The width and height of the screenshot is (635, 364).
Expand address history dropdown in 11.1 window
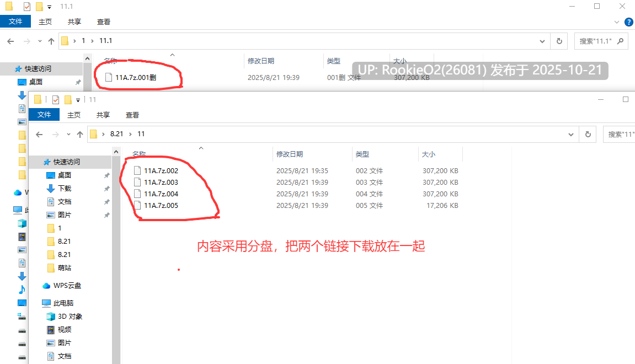[542, 41]
